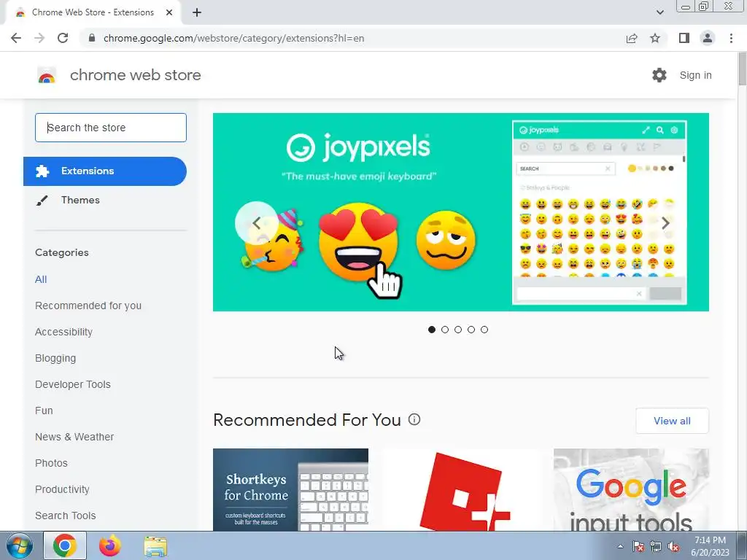Select the fifth carousel dot
Viewport: 747px width, 560px height.
[x=484, y=330]
